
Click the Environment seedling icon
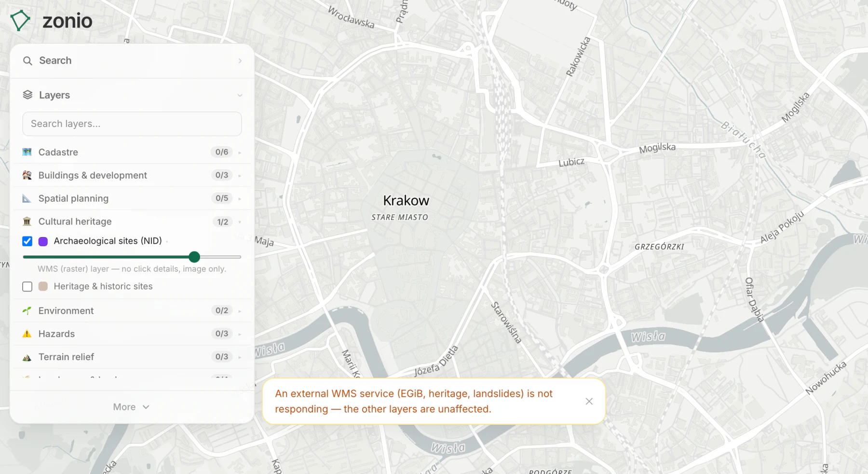click(27, 311)
